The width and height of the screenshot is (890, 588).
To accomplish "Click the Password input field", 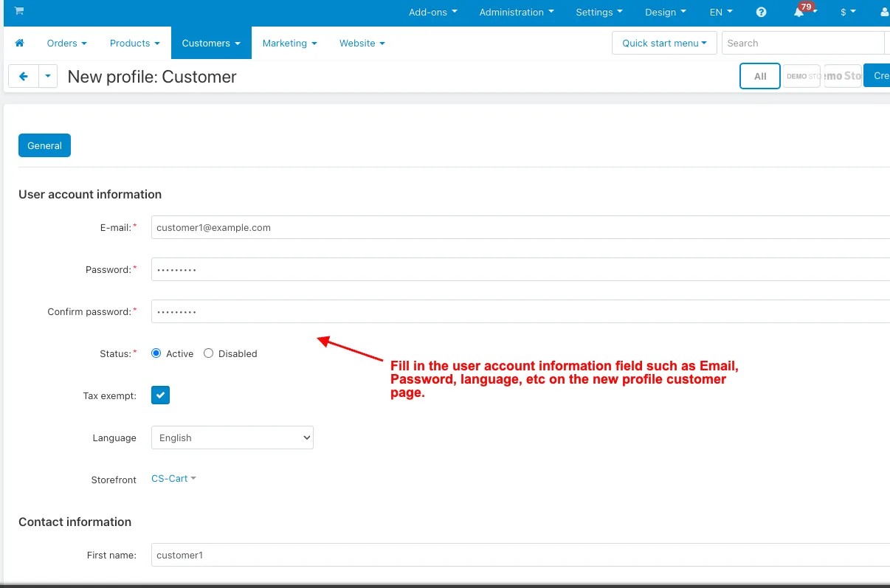I will tap(520, 269).
